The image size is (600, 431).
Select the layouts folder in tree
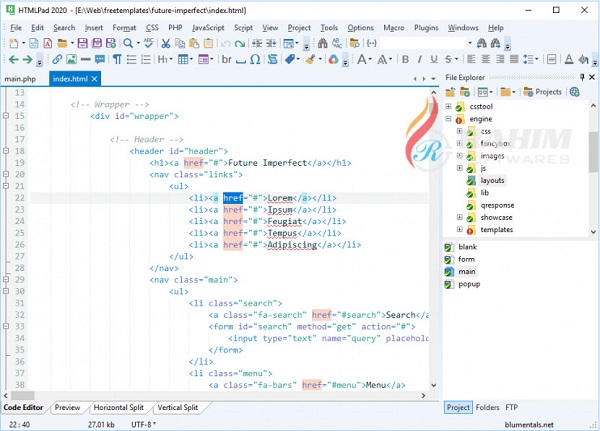coord(492,180)
